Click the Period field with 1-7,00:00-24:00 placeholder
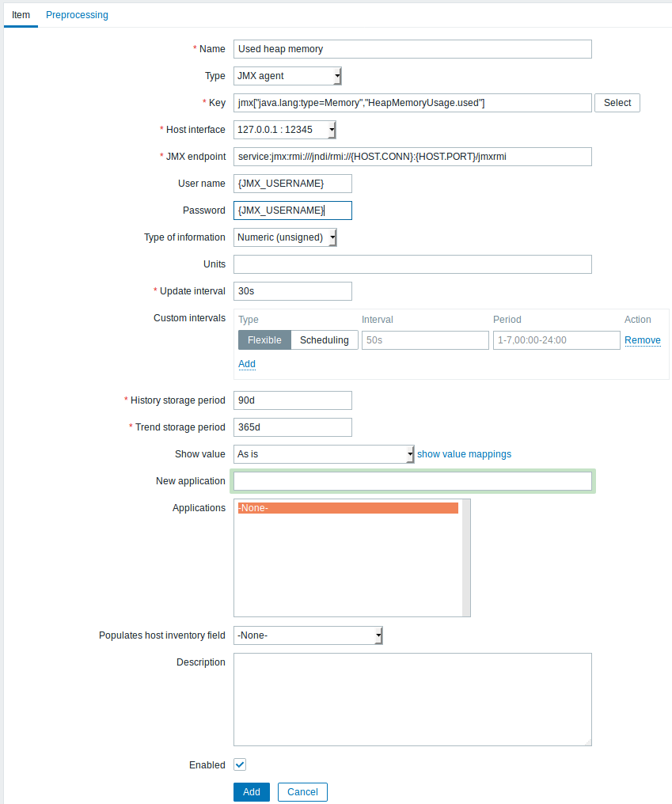The image size is (672, 804). [x=556, y=340]
